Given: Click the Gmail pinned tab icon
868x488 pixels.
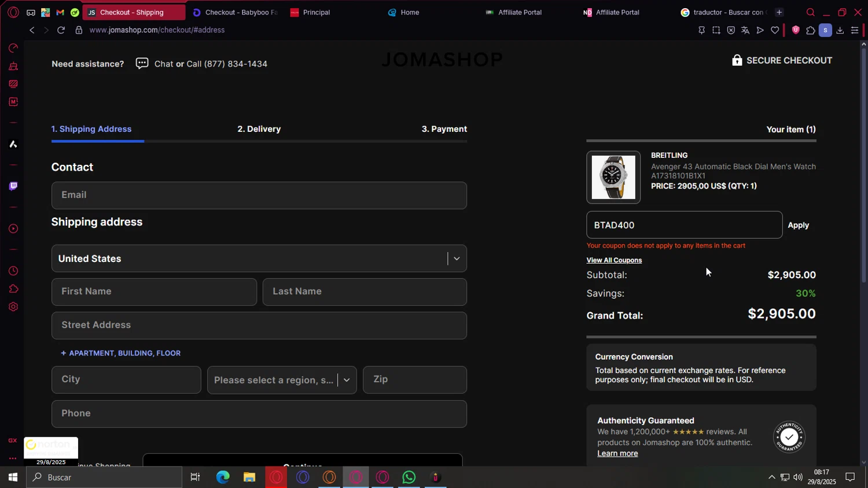Looking at the screenshot, I should [x=60, y=12].
